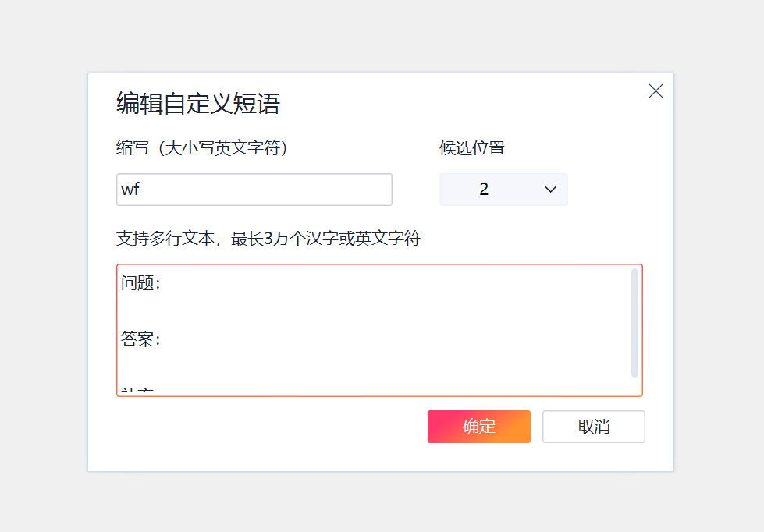Click the text wf in the abbreviation box
This screenshot has height=532, width=764.
pyautogui.click(x=130, y=190)
